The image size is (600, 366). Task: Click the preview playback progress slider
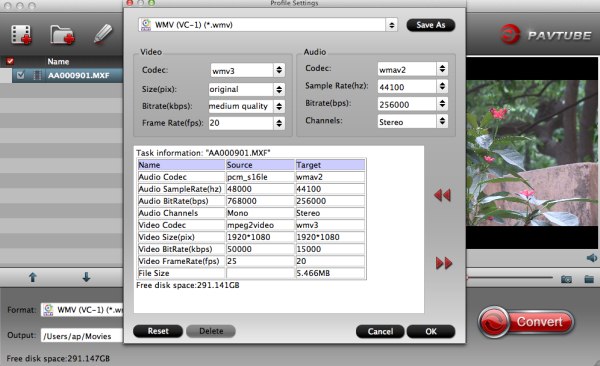tap(509, 277)
